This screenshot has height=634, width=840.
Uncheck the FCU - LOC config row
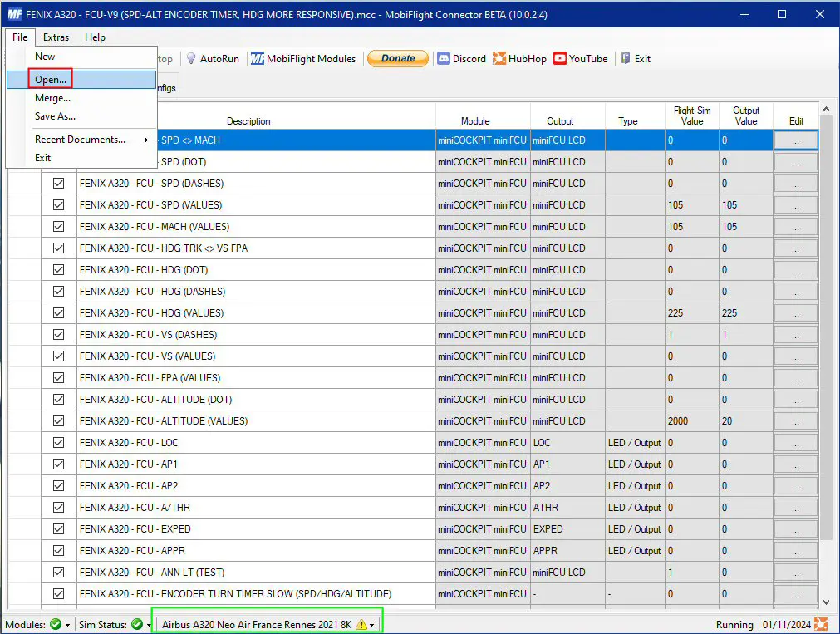58,443
